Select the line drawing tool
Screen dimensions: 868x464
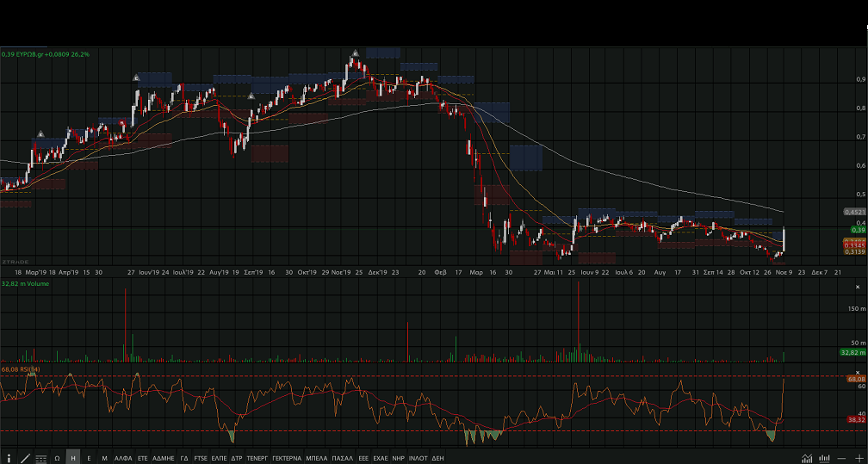[x=25, y=458]
